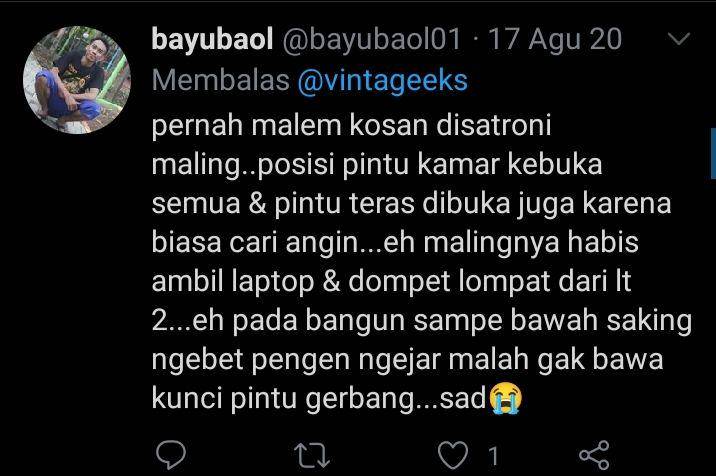716x476 pixels.
Task: Open the bayubaol display name profile link
Action: (212, 39)
